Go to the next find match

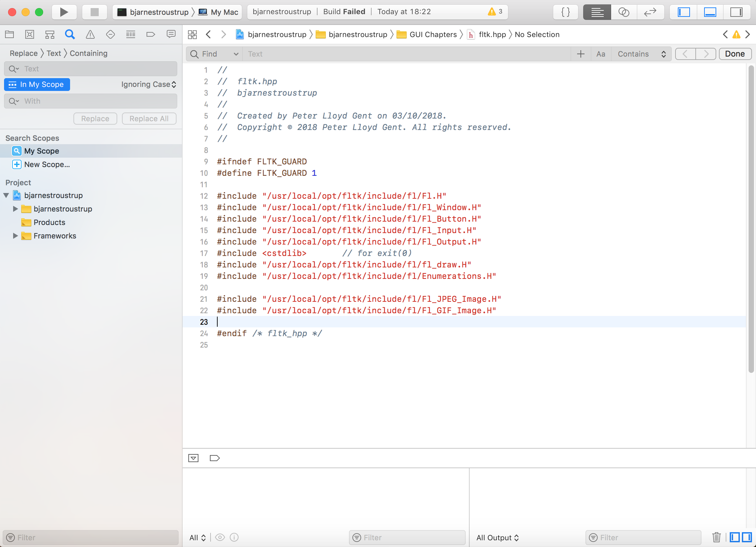point(706,54)
